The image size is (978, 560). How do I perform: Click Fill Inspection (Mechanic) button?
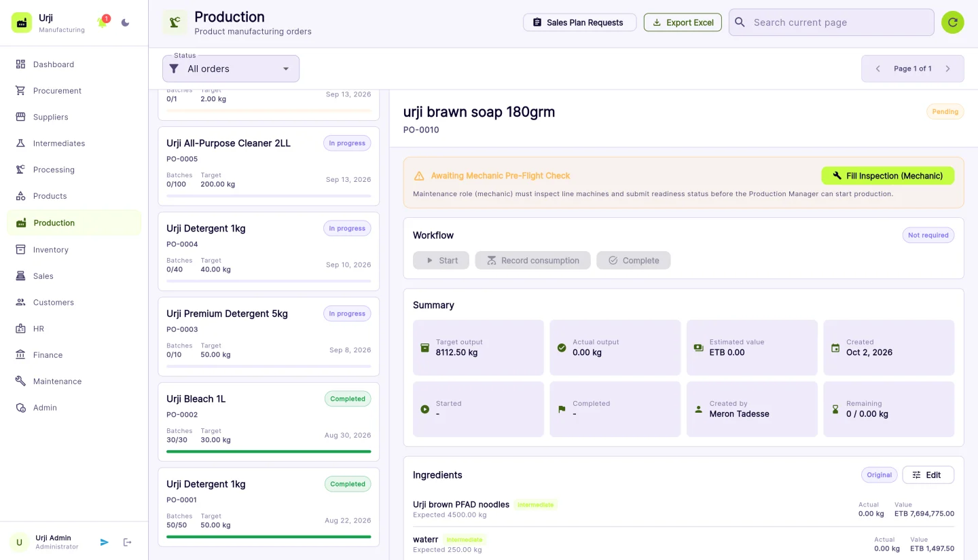pyautogui.click(x=888, y=176)
